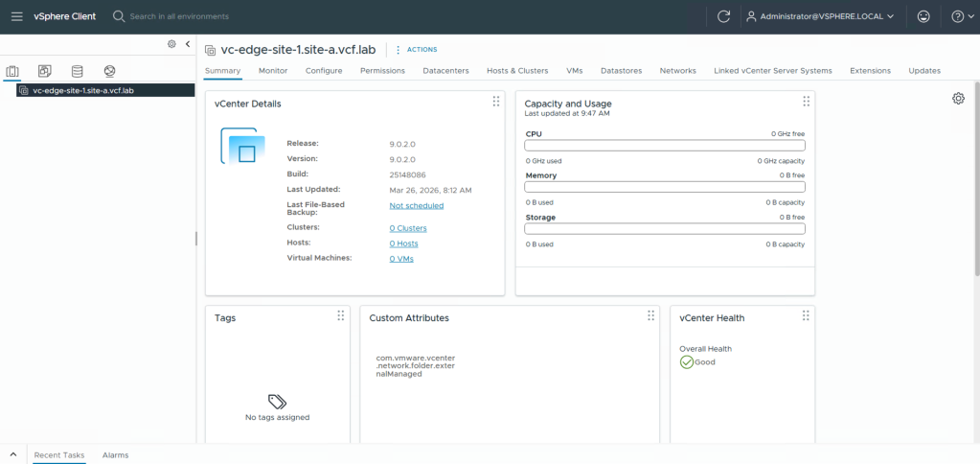Open the Permissions tab

click(x=382, y=71)
